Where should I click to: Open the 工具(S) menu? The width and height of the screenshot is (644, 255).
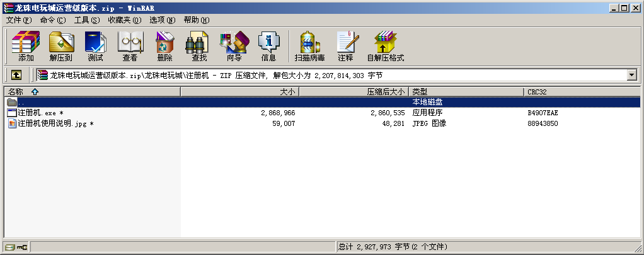tap(87, 20)
